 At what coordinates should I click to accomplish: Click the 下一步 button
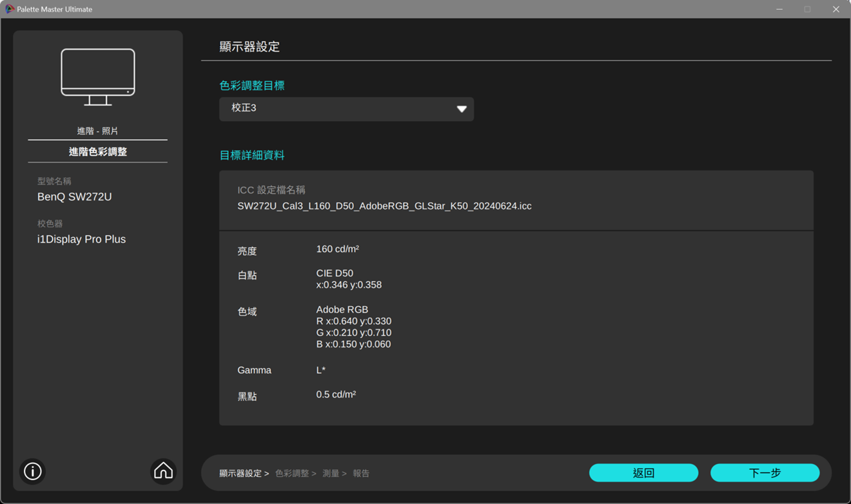765,472
